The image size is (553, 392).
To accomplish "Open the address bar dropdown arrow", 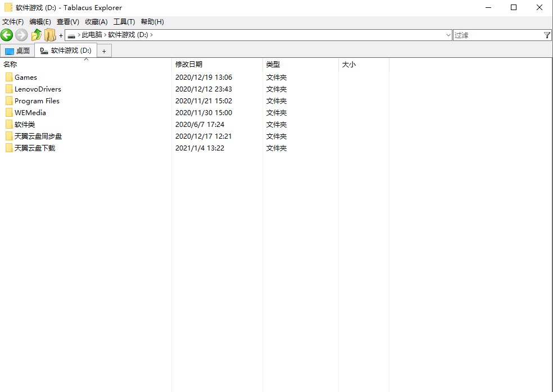I will click(x=448, y=35).
